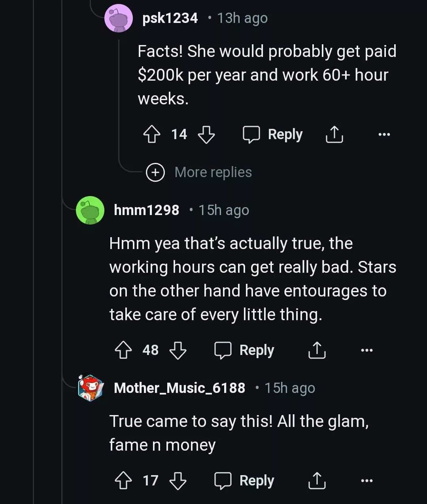Upvote Mother_Music_6188's comment
The width and height of the screenshot is (427, 504).
pos(123,481)
